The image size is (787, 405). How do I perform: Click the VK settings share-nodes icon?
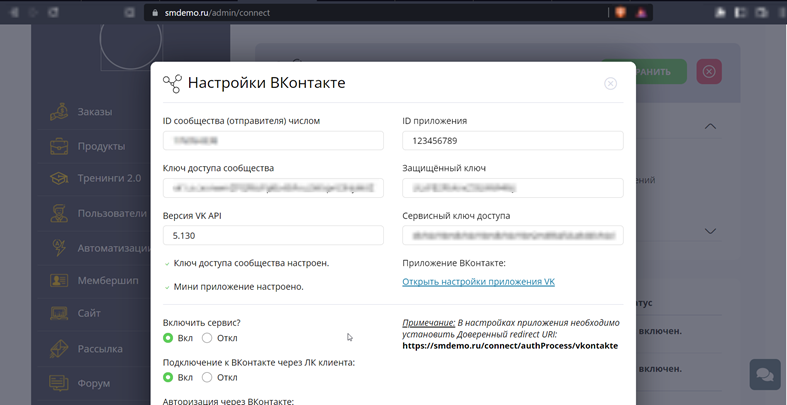click(x=172, y=83)
